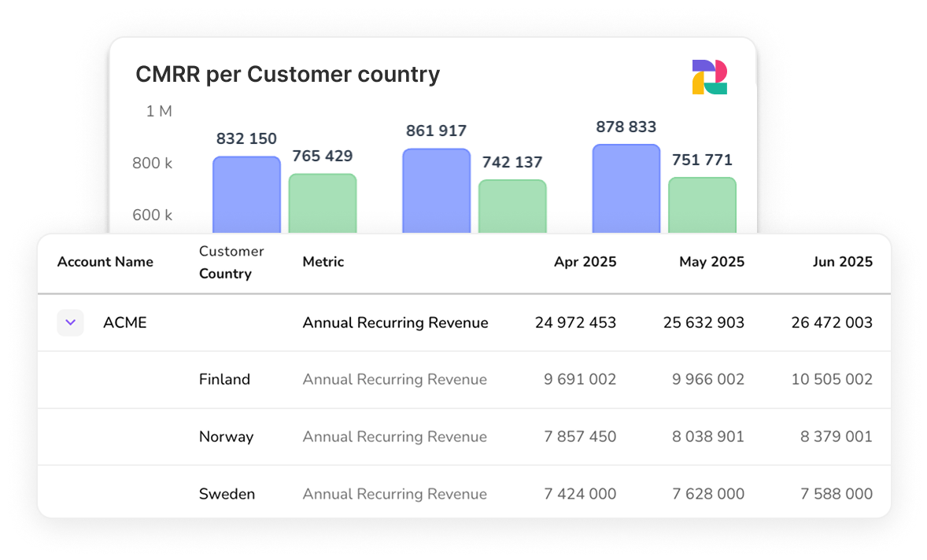Select the ACME account name

point(124,322)
